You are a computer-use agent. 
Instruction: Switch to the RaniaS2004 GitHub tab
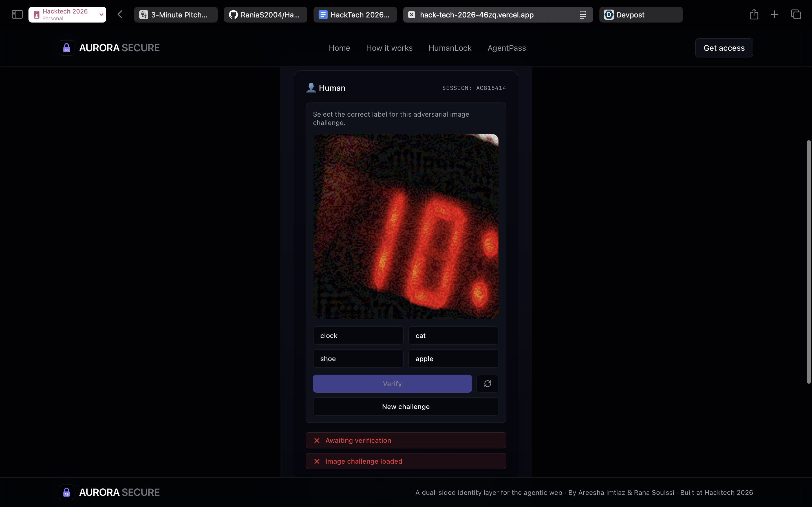[x=265, y=15]
